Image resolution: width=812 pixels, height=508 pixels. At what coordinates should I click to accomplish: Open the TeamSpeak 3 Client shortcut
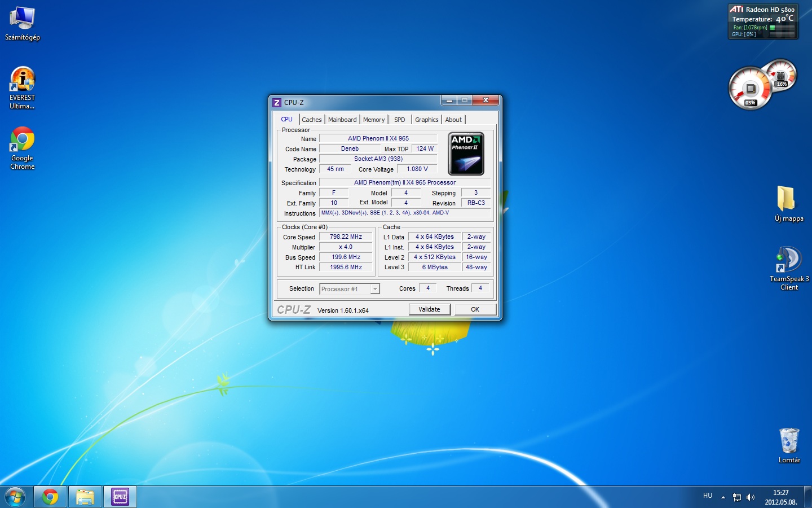point(789,260)
